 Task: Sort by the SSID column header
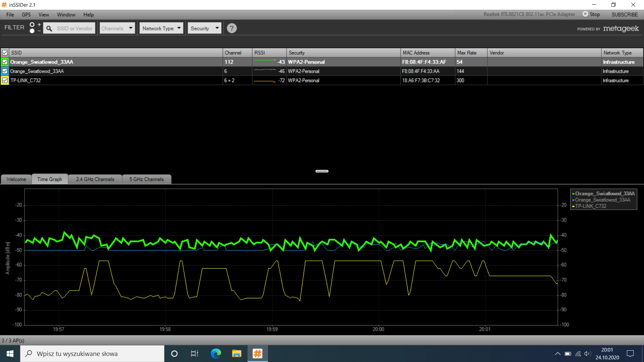(116, 53)
